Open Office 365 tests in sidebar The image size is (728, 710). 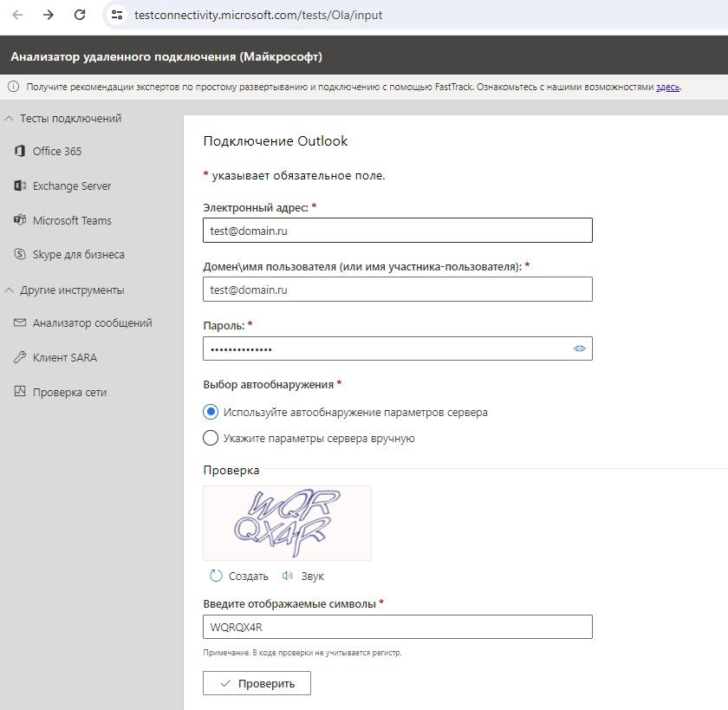coord(56,151)
